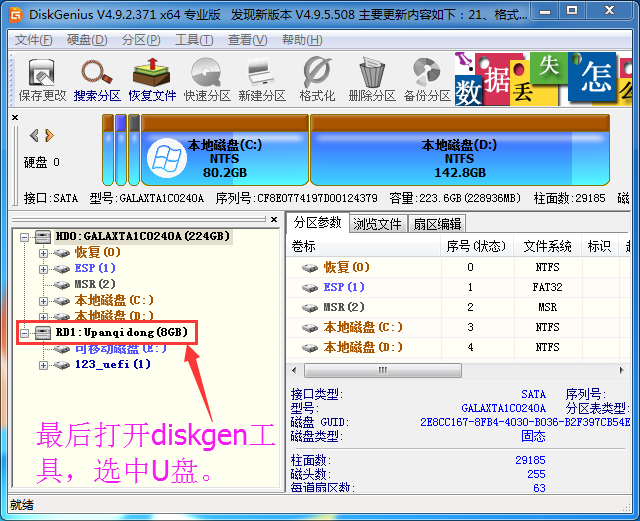Image resolution: width=640 pixels, height=521 pixels.
Task: Select the C: partition block in disk map
Action: pyautogui.click(x=225, y=150)
